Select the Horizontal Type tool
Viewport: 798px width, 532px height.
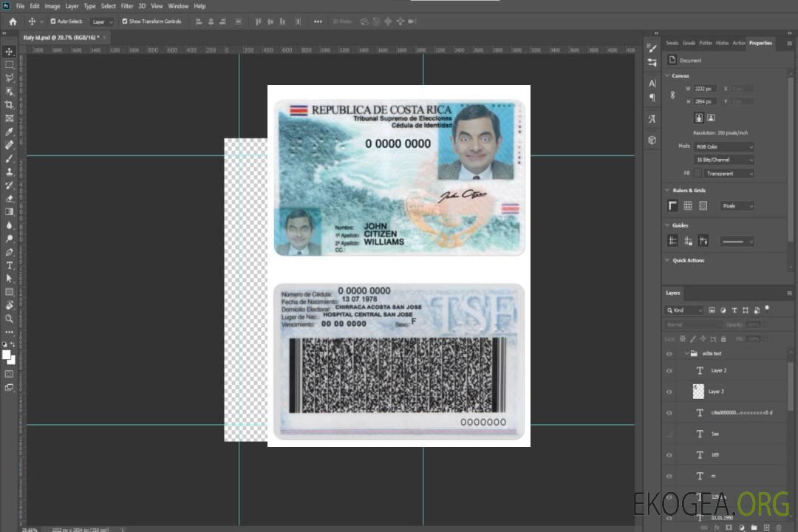(10, 265)
